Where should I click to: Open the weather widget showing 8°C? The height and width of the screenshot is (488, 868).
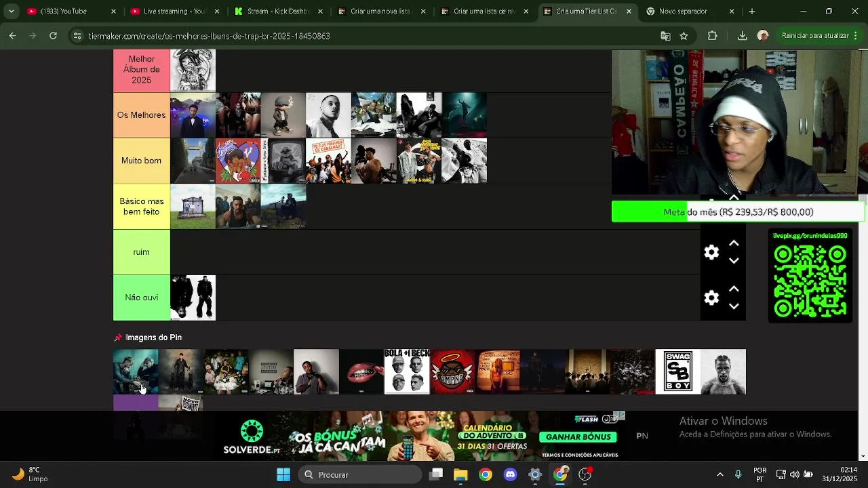[28, 474]
